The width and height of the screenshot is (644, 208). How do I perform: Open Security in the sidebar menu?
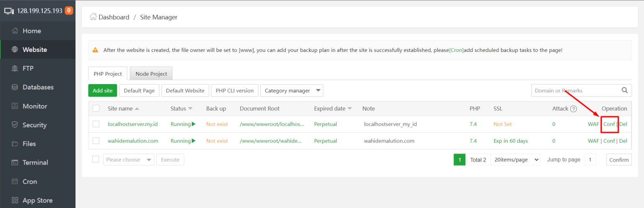(x=38, y=125)
